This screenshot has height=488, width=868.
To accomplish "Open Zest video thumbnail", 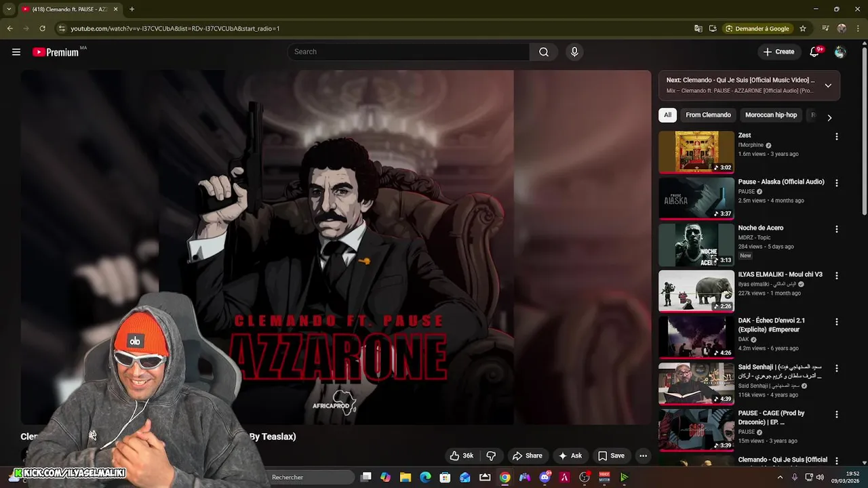I will coord(696,152).
